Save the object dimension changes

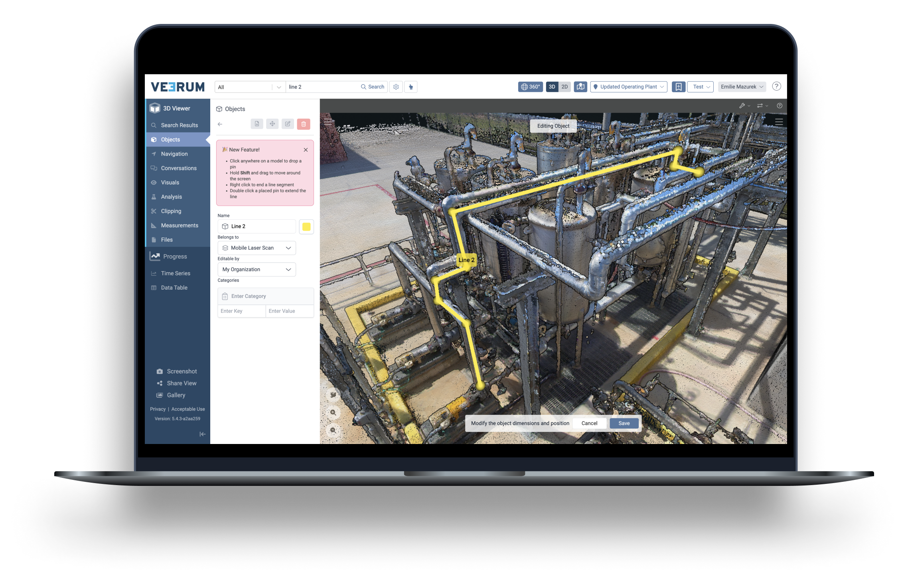coord(624,423)
